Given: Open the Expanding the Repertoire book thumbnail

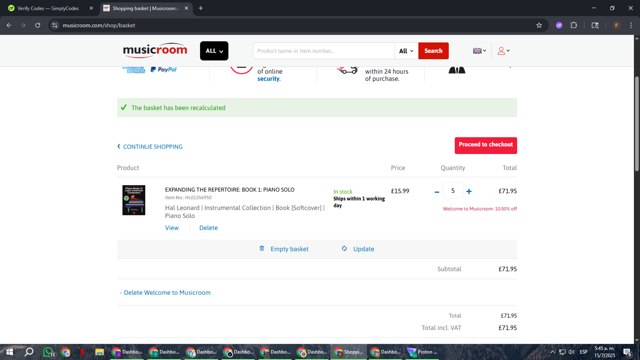Looking at the screenshot, I should tap(134, 200).
